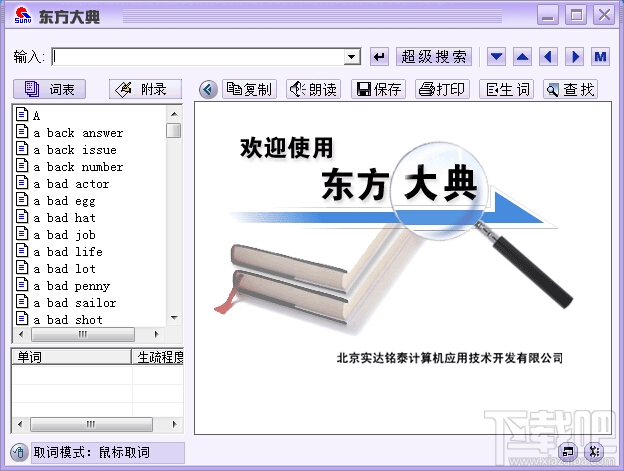
Task: Maximize the 东方大典 window
Action: click(x=576, y=15)
